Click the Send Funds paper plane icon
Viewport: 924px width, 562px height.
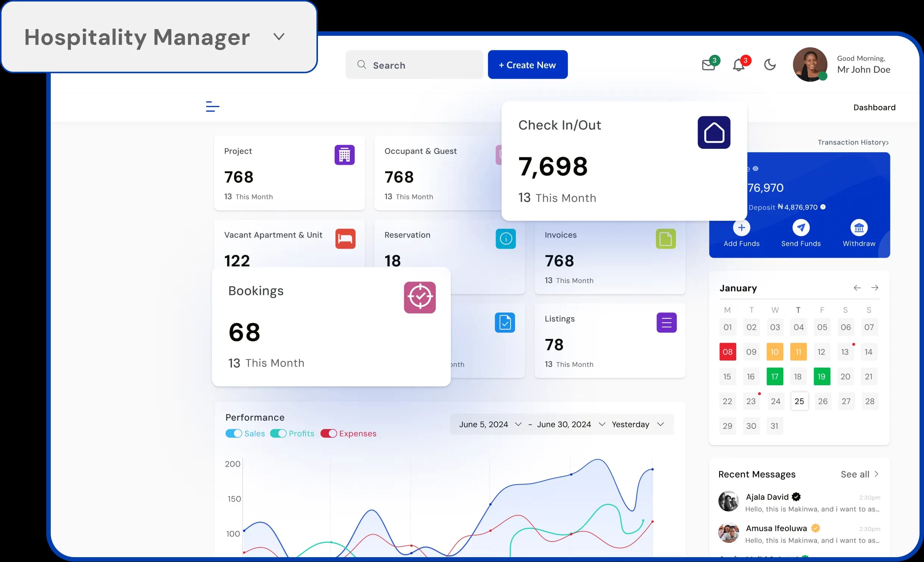[x=800, y=227]
